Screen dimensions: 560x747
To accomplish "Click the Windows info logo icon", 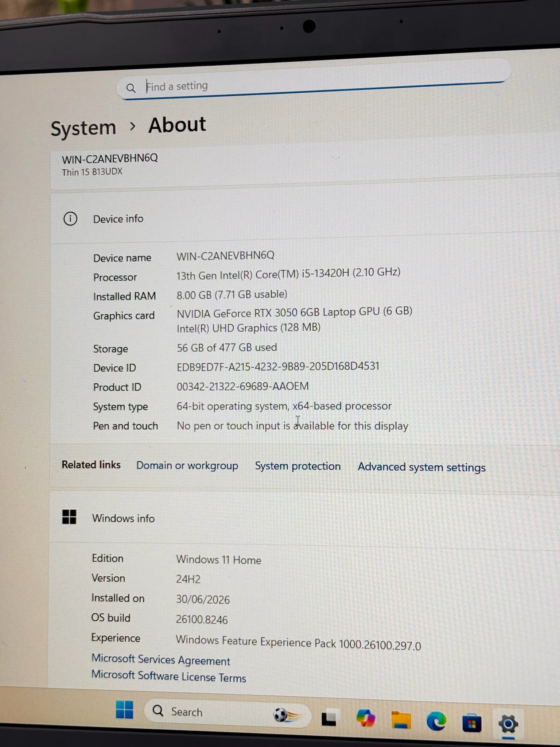I will tap(69, 517).
